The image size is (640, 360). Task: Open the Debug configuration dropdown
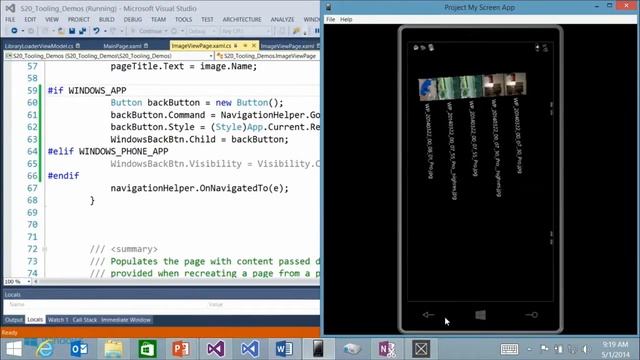(x=202, y=31)
